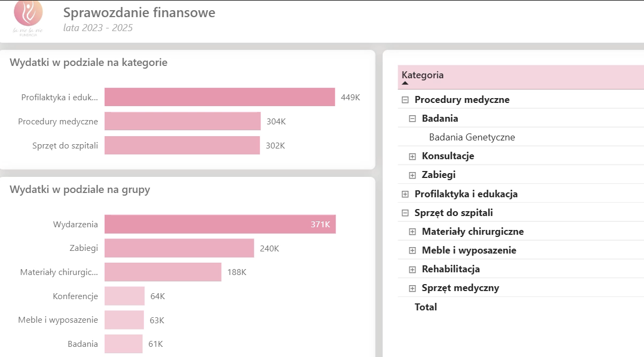
Task: Click the Wydarzenia 371K bar
Action: tap(220, 224)
